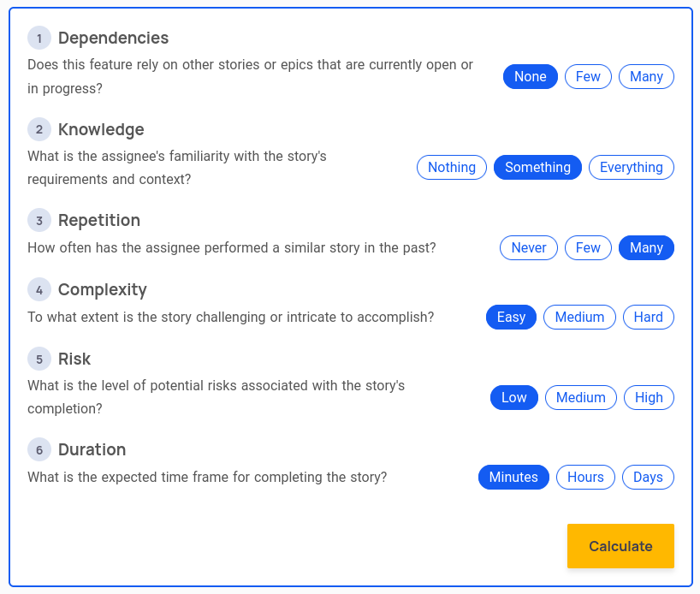Set Risk level to 'High'
The height and width of the screenshot is (594, 700).
point(649,397)
